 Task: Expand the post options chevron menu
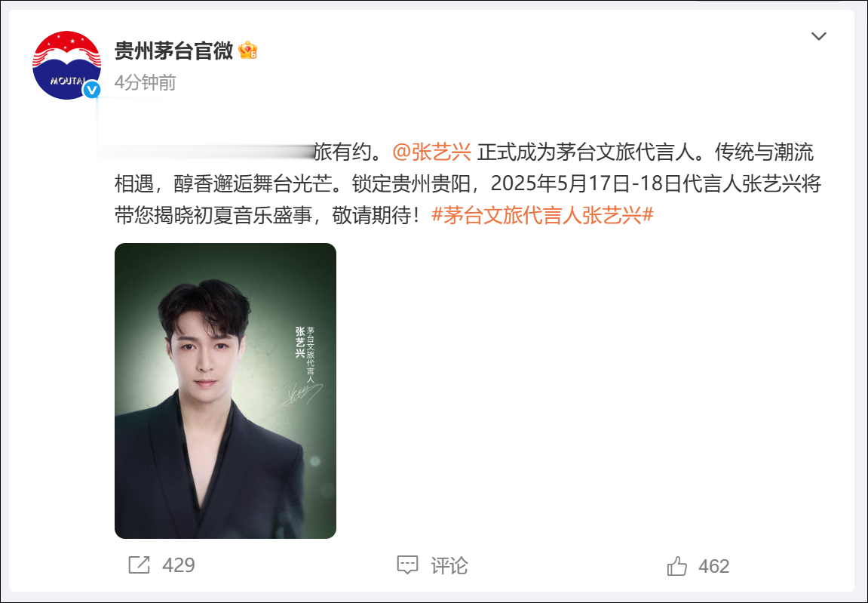pos(819,36)
